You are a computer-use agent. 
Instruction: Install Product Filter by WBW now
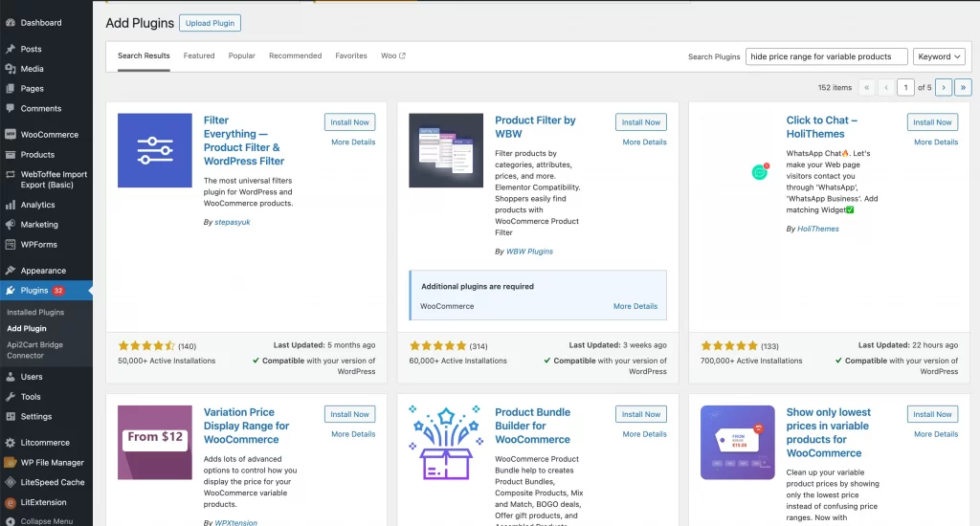click(x=641, y=122)
